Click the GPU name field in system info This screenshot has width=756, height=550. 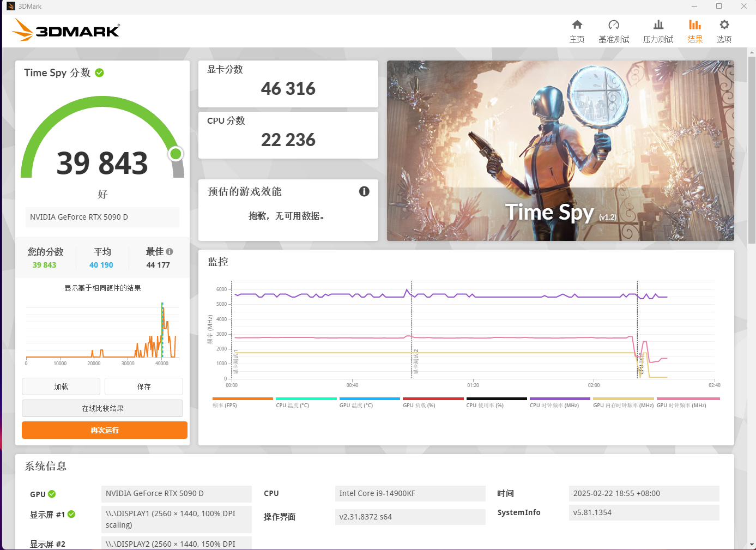[x=177, y=493]
